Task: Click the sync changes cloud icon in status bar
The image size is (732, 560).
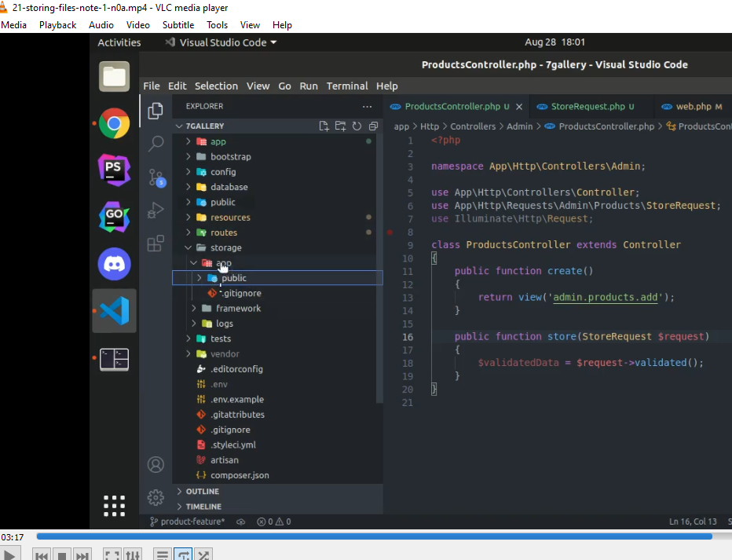Action: (241, 522)
